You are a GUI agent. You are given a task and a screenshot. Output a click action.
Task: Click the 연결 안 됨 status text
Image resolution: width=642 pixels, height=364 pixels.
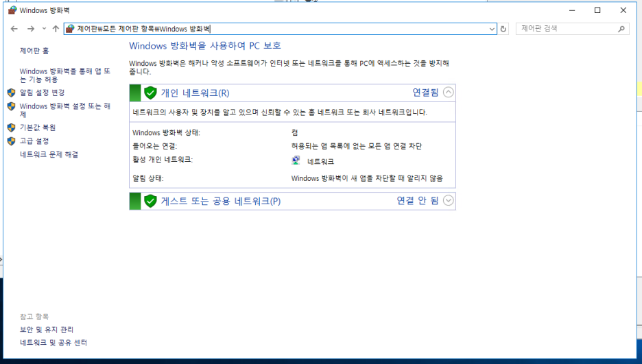point(418,201)
